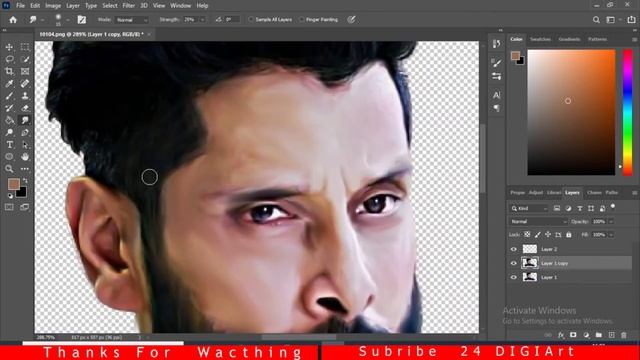Viewport: 640px width, 360px height.
Task: Select the Move tool
Action: click(x=9, y=47)
